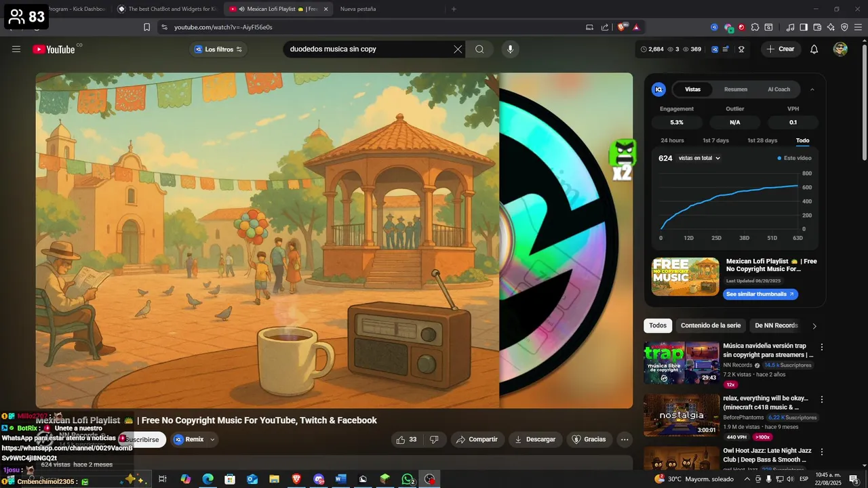Switch to The best ChatBot and Widgets tab
The height and width of the screenshot is (488, 868).
167,9
